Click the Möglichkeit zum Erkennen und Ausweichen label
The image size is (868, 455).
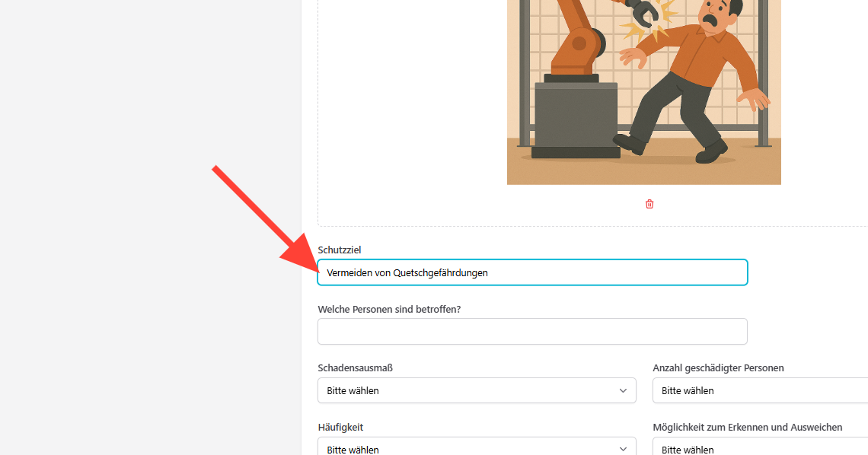pyautogui.click(x=748, y=427)
